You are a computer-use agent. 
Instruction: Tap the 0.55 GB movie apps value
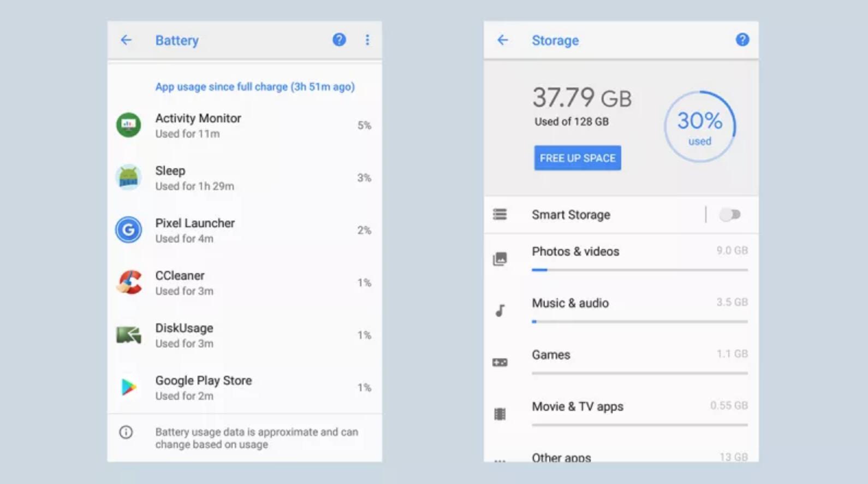(x=729, y=405)
